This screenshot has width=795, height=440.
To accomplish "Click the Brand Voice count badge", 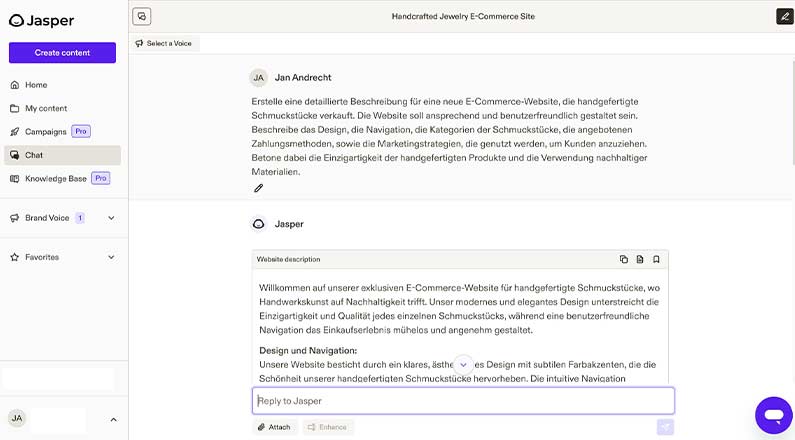I will point(80,218).
